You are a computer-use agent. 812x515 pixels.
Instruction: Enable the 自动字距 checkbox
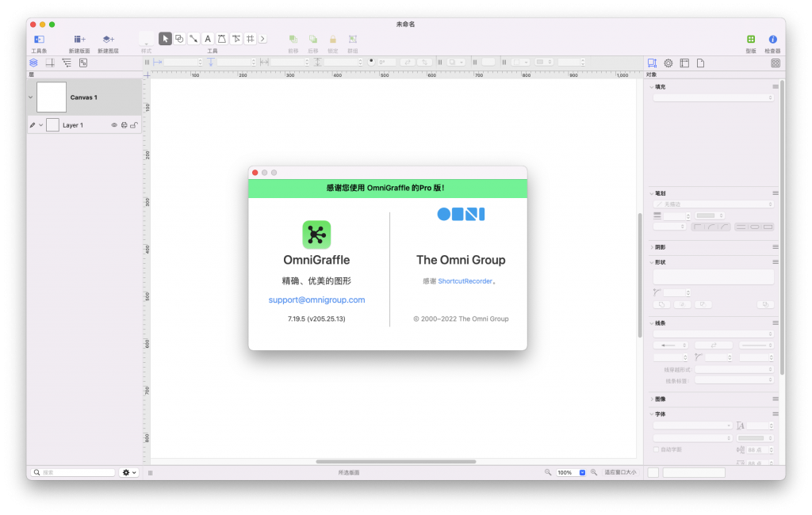tap(656, 450)
